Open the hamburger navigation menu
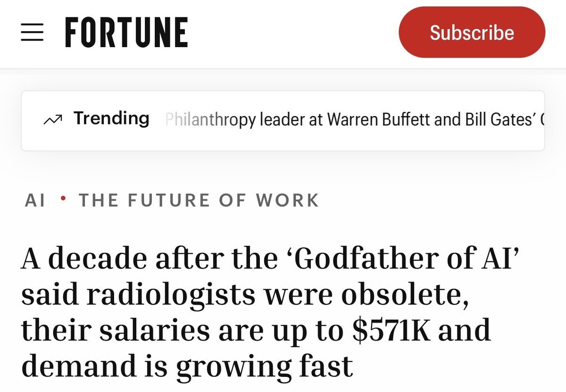Screen dimensions: 566x392 (x=33, y=33)
